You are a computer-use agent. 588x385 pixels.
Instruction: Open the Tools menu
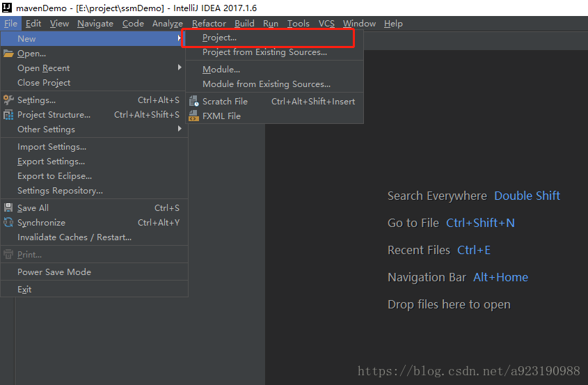pos(298,24)
